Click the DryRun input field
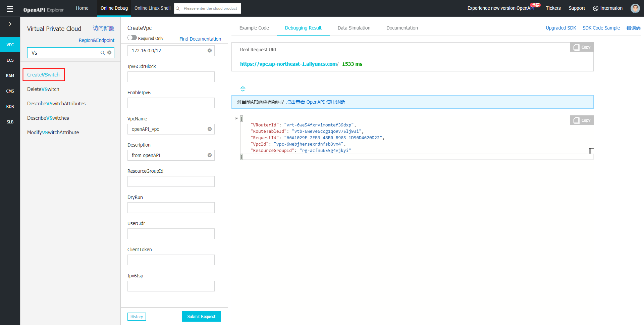This screenshot has width=644, height=325. coord(171,208)
